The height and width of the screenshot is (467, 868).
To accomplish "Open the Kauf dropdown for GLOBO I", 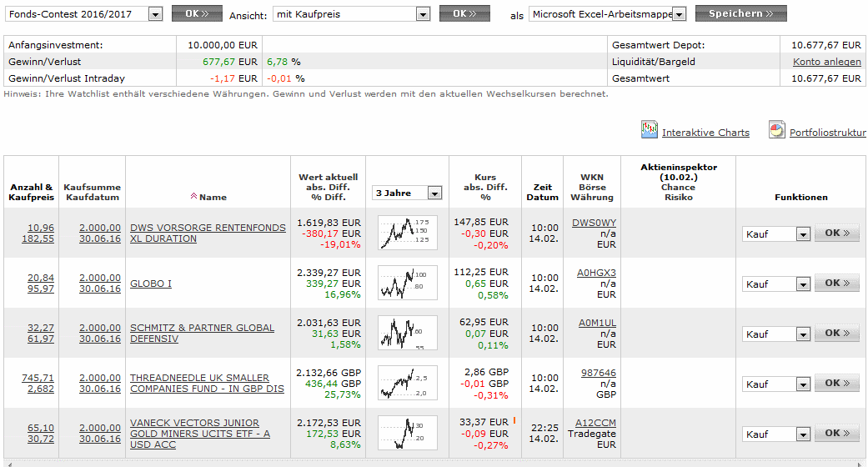I will 802,284.
